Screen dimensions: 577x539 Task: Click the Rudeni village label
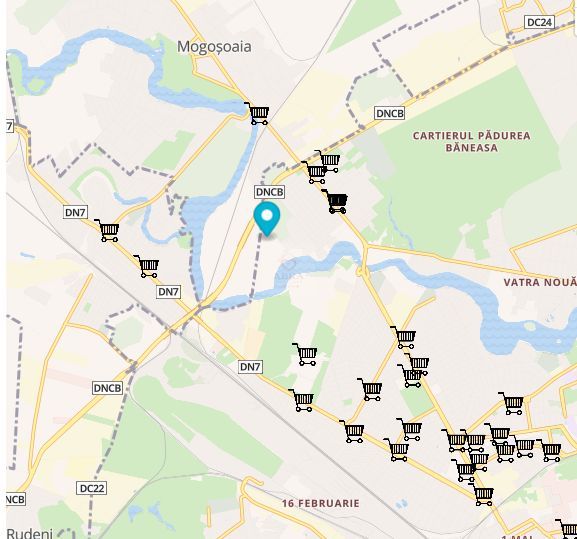click(29, 533)
